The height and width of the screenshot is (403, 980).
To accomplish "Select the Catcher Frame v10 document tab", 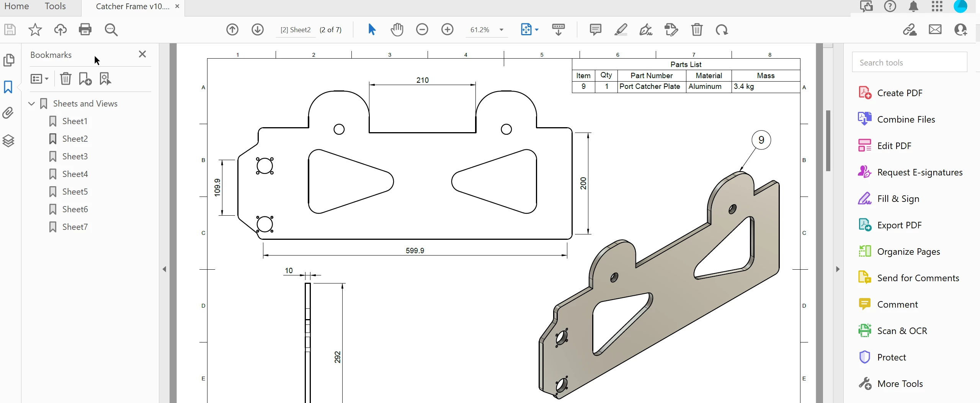I will coord(133,7).
